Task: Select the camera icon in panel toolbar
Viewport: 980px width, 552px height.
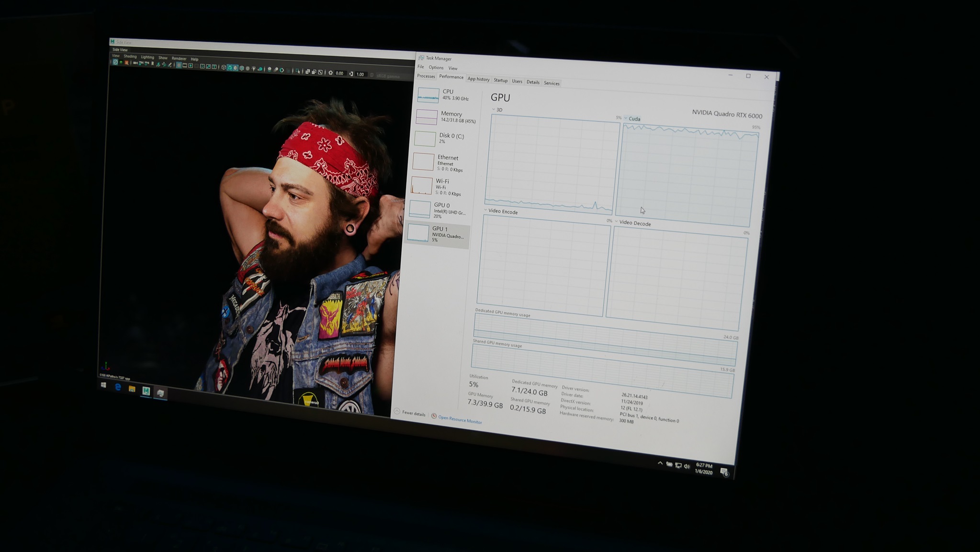Action: [135, 63]
